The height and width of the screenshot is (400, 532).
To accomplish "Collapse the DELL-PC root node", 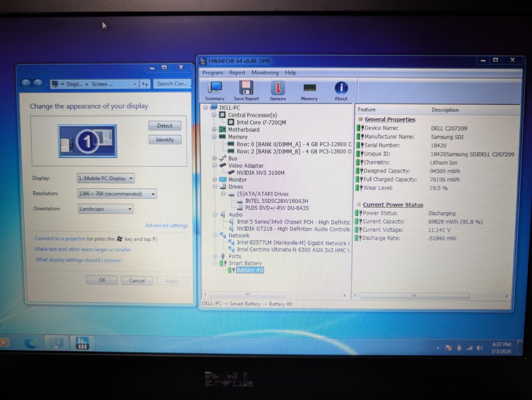I will point(205,107).
